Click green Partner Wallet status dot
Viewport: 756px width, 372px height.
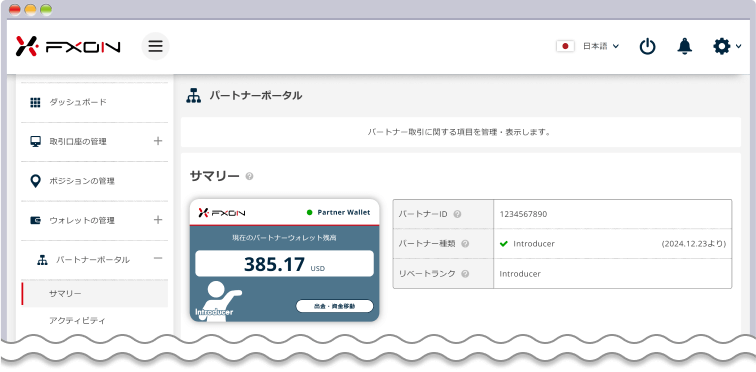(310, 213)
